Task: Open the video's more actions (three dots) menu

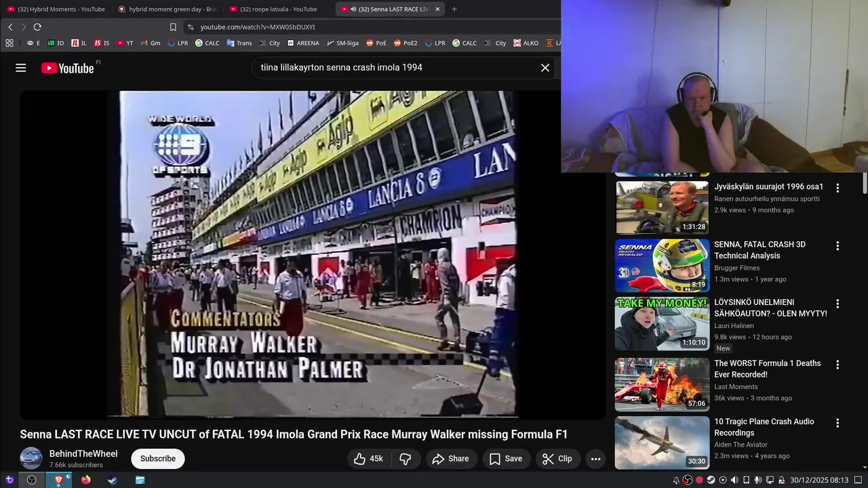Action: tap(595, 459)
